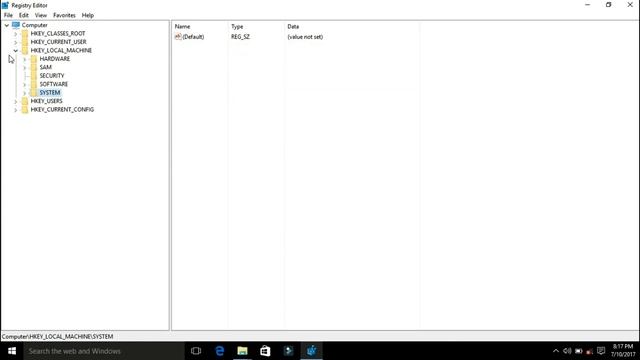Select the HARDWARE key

(x=55, y=59)
